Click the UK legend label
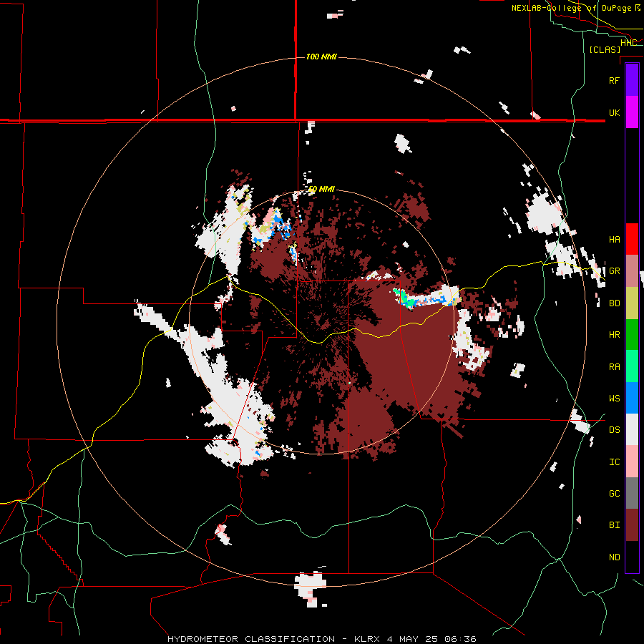The image size is (644, 644). pos(614,112)
